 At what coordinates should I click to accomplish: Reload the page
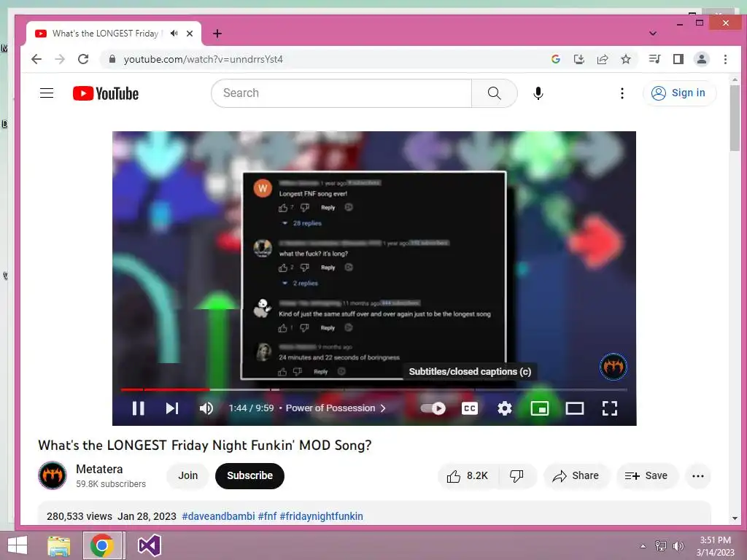click(x=83, y=59)
